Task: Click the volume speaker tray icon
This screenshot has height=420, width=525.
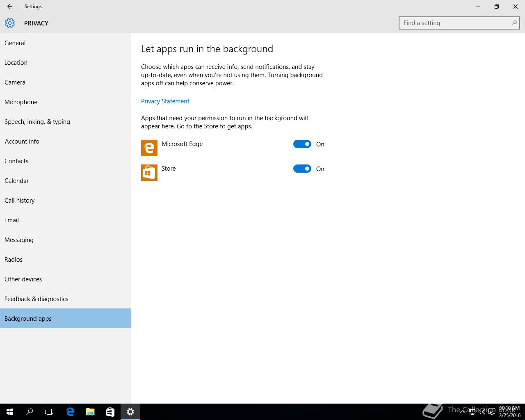Action: (x=482, y=412)
